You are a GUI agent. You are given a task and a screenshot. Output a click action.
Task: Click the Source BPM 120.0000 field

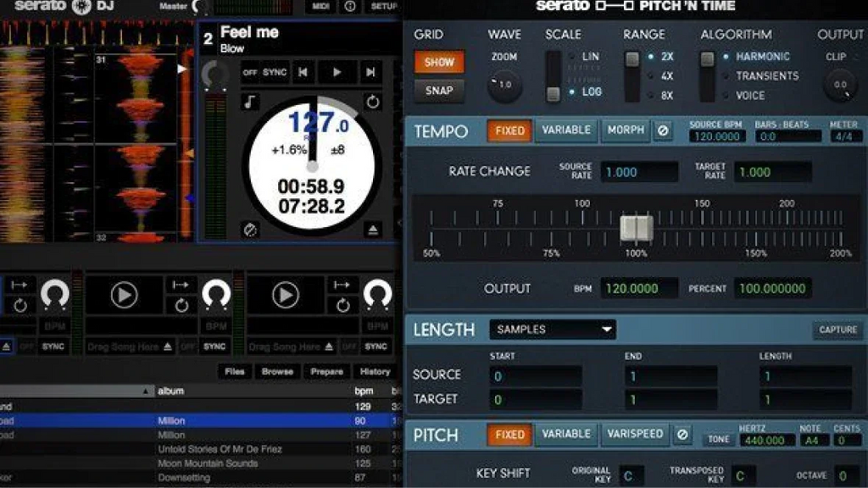tap(716, 136)
